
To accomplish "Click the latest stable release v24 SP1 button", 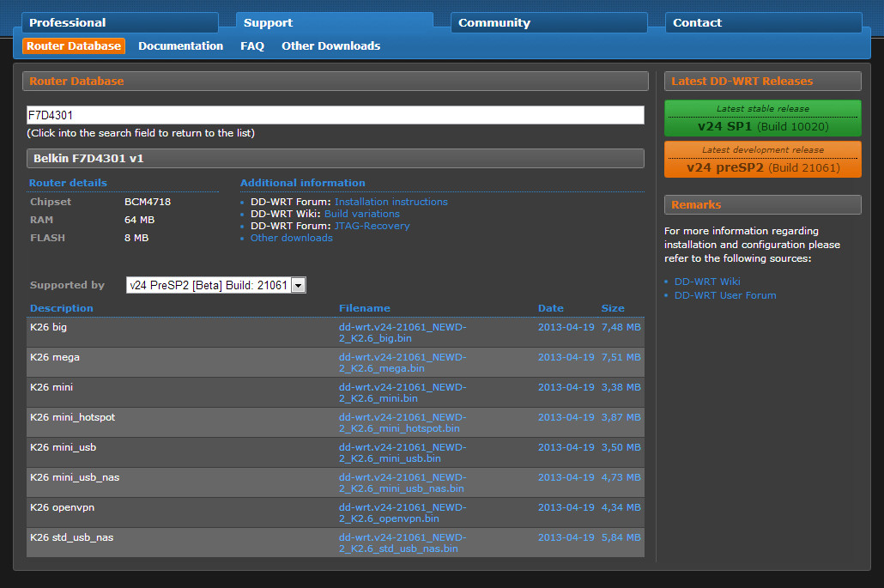I will pos(763,118).
